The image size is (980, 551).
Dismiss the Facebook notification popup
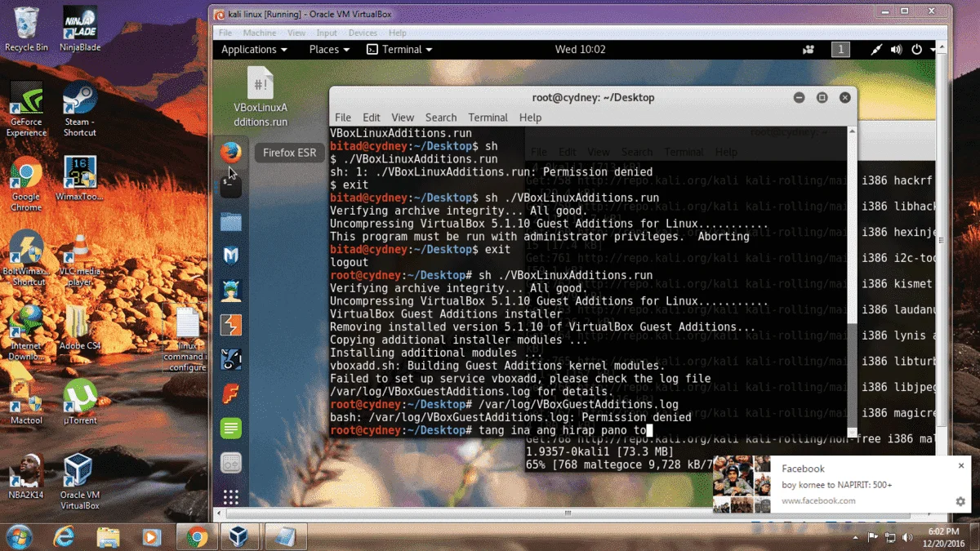click(x=960, y=465)
